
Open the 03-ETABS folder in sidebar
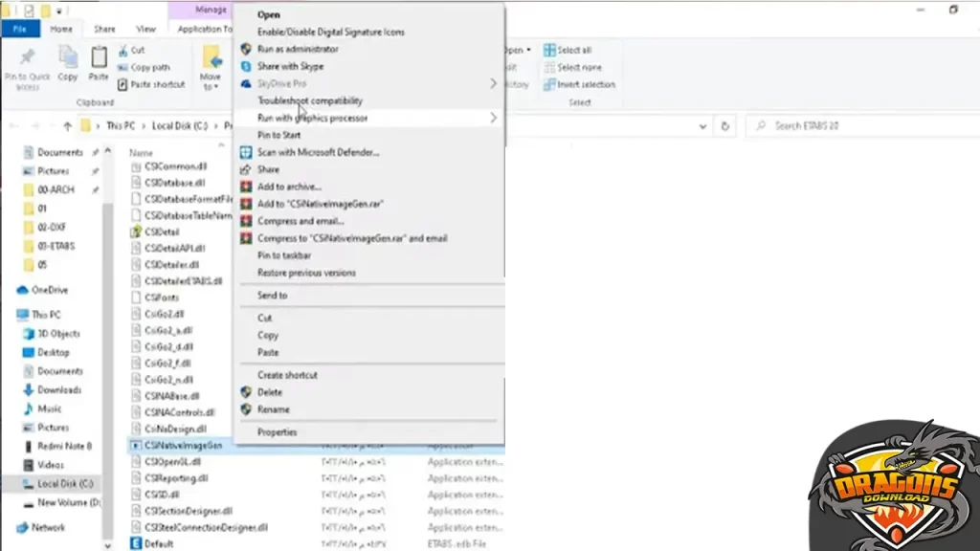click(56, 246)
